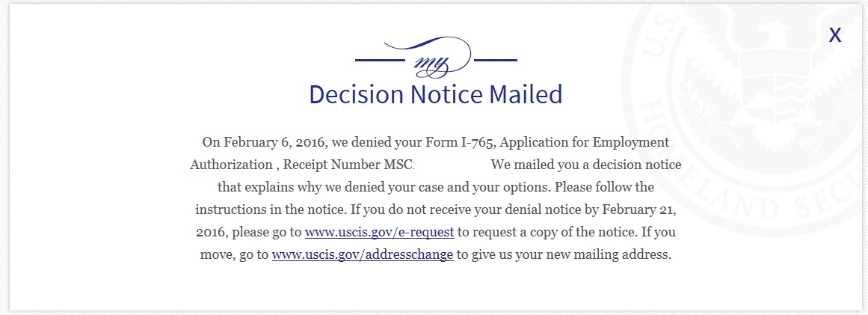The width and height of the screenshot is (868, 315).
Task: Click the blank redacted receipt number area
Action: tap(453, 165)
